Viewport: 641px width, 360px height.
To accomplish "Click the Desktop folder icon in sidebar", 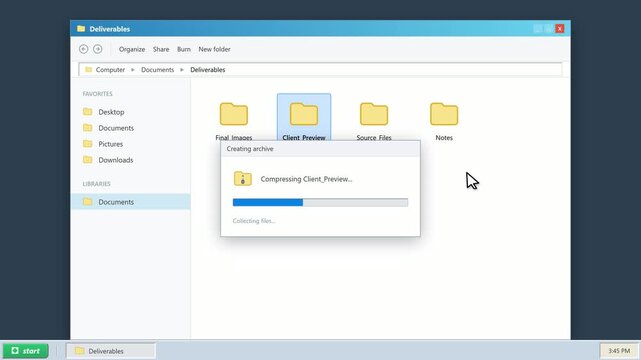I will tap(87, 112).
